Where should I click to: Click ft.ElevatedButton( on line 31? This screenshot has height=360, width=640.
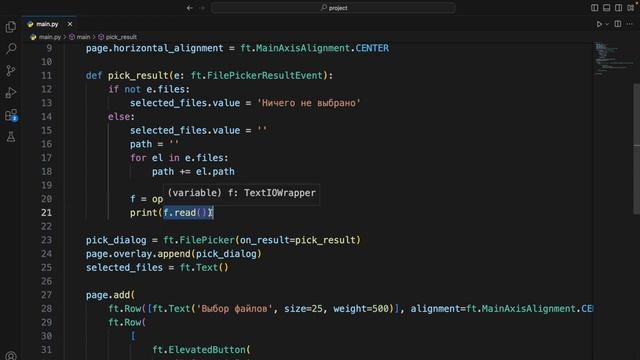(201, 350)
